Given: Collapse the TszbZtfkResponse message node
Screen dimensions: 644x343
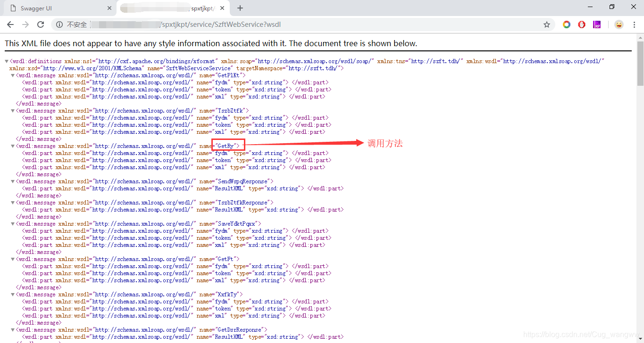Looking at the screenshot, I should pyautogui.click(x=13, y=203).
